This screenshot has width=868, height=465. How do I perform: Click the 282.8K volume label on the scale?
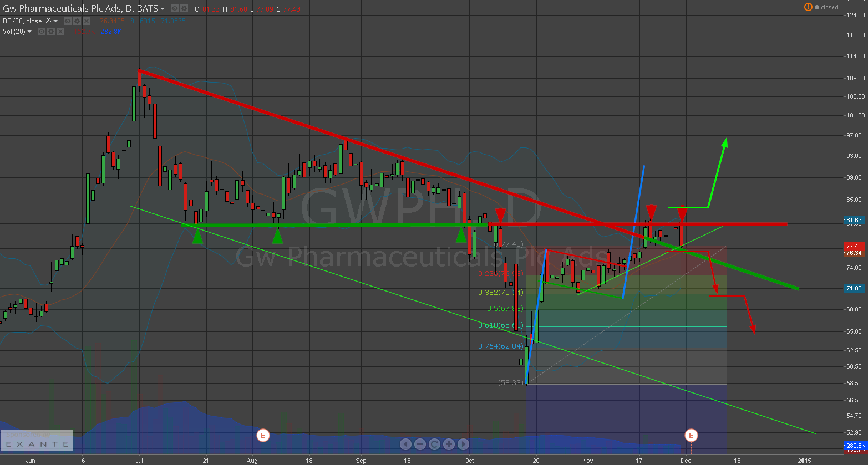855,446
